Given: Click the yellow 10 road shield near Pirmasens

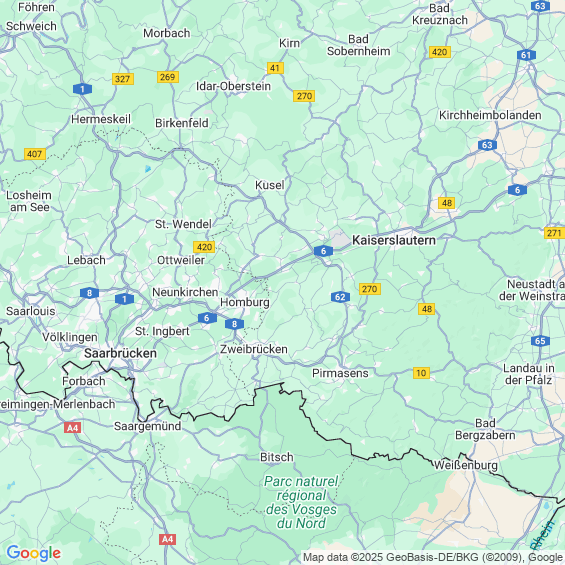Looking at the screenshot, I should click(421, 373).
